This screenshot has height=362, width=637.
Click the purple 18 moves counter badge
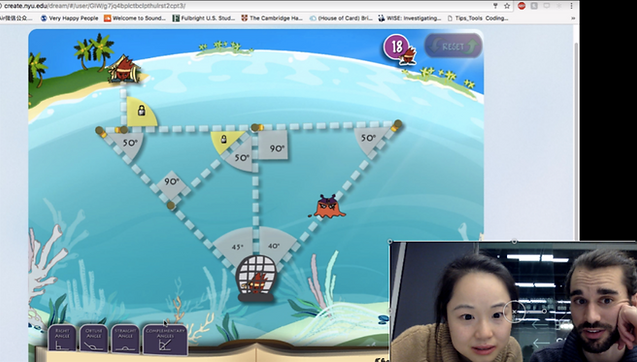396,47
